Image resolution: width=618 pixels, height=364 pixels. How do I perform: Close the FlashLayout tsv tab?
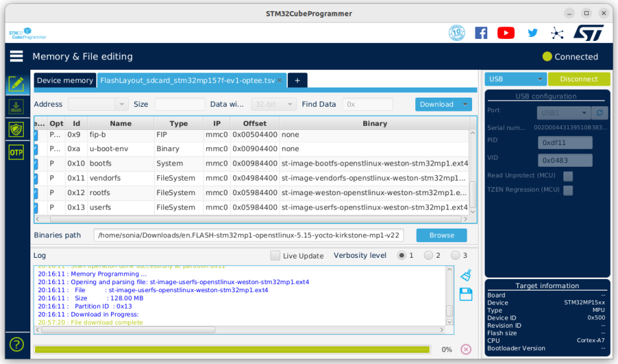click(279, 80)
